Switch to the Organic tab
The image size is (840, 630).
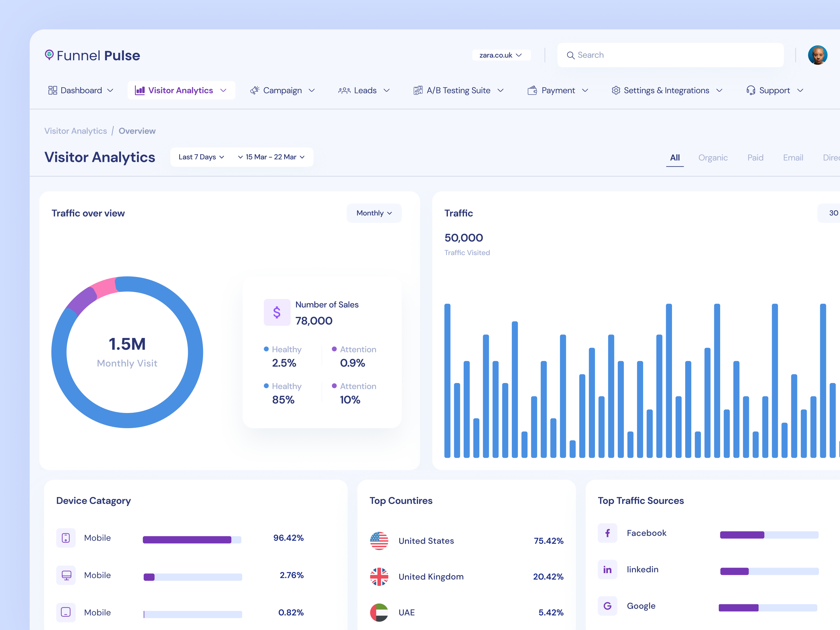click(x=713, y=157)
